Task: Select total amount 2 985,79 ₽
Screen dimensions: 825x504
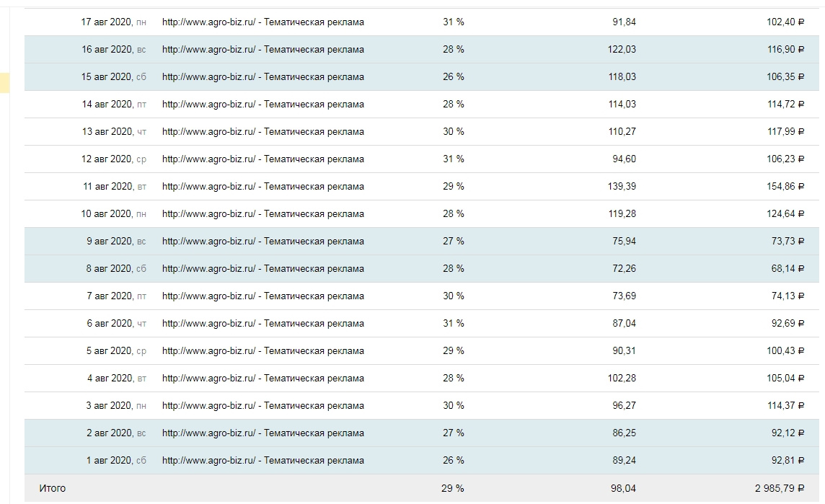Action: click(780, 488)
